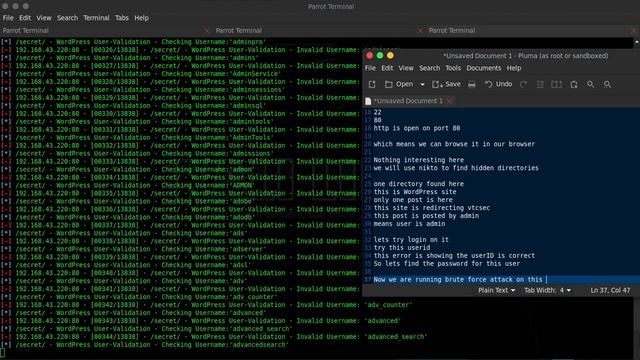
Task: Open the Terminal menu in menu bar
Action: pos(96,18)
